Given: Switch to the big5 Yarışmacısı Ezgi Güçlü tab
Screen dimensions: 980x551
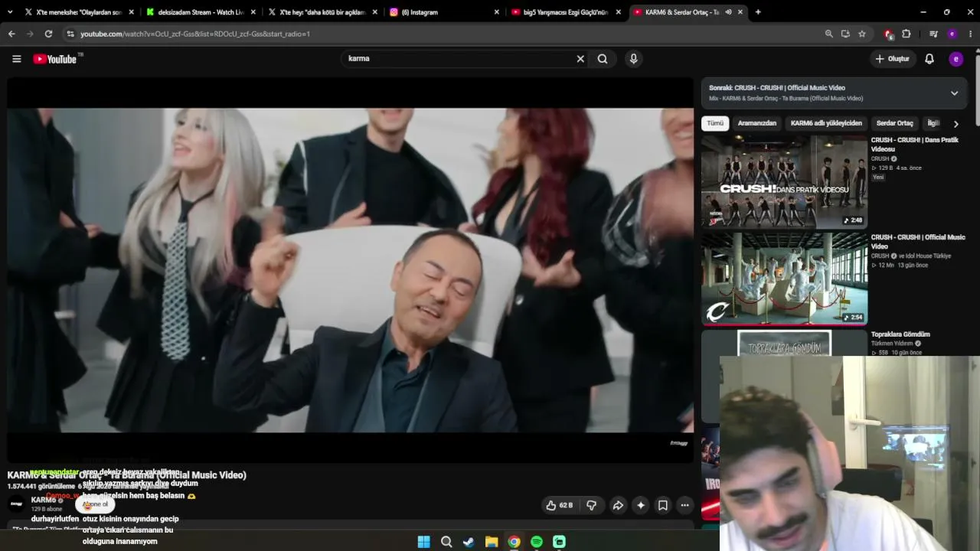Looking at the screenshot, I should point(565,12).
